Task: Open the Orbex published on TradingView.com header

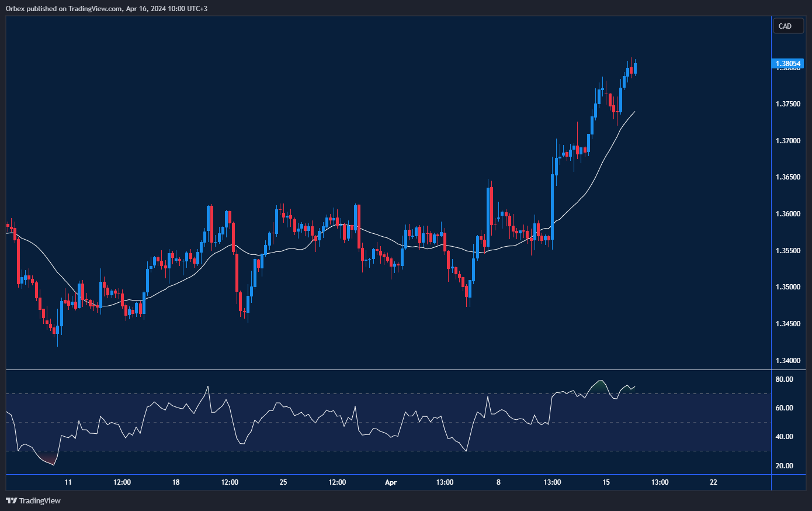Action: pyautogui.click(x=105, y=8)
